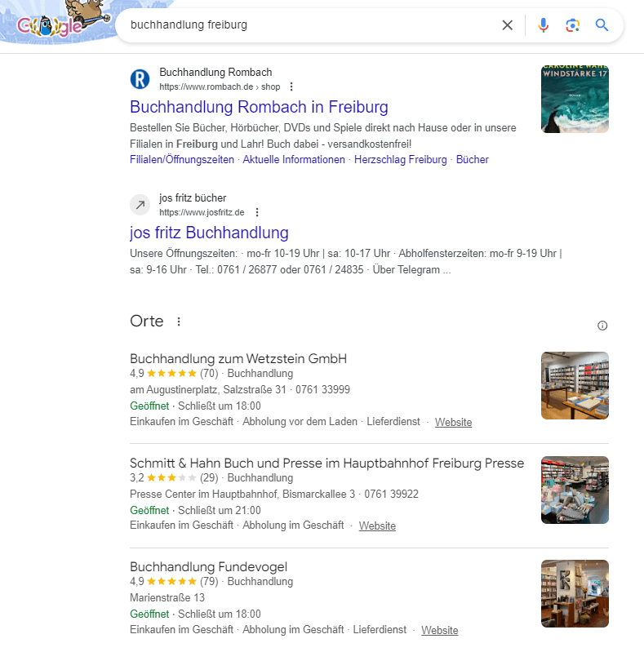Open three-dot menu next to rombach.de URL

click(291, 86)
